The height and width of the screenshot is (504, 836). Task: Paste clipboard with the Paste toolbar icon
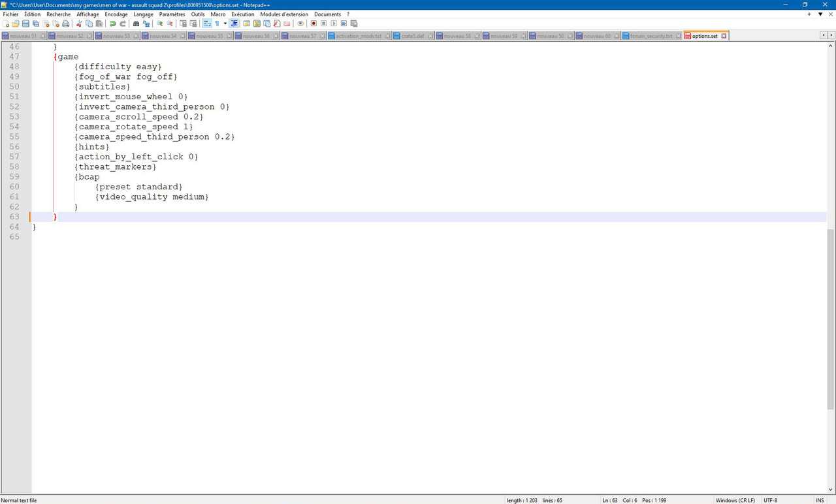[x=99, y=24]
